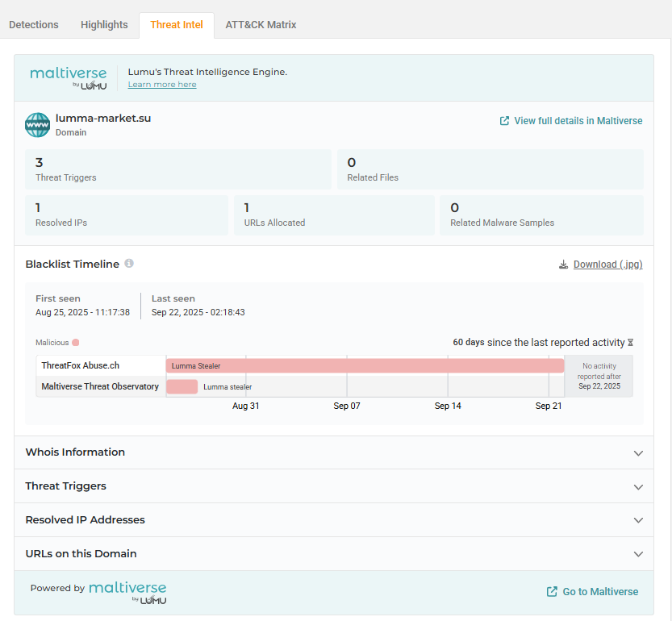
Task: Expand the Threat Triggers section
Action: [638, 487]
